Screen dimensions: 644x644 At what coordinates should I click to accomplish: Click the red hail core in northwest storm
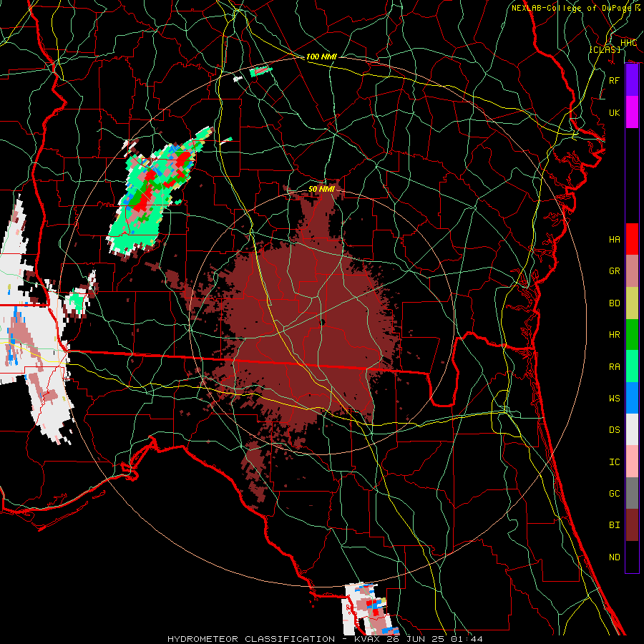point(144,200)
